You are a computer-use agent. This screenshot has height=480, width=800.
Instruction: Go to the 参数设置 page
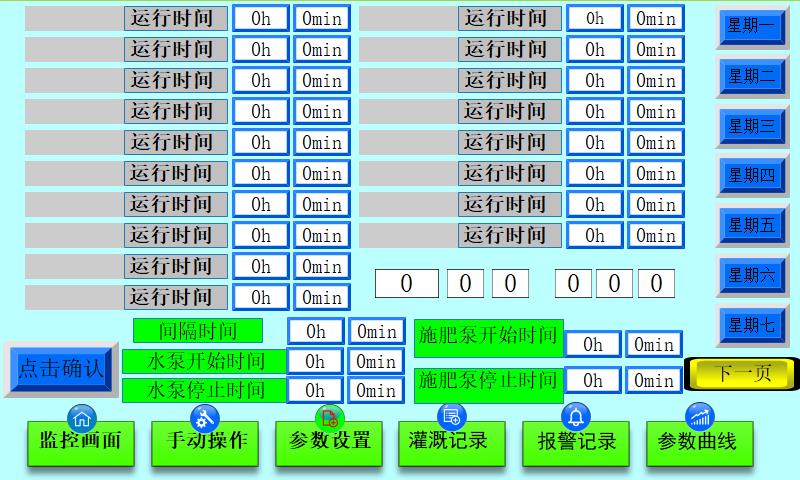tap(329, 443)
